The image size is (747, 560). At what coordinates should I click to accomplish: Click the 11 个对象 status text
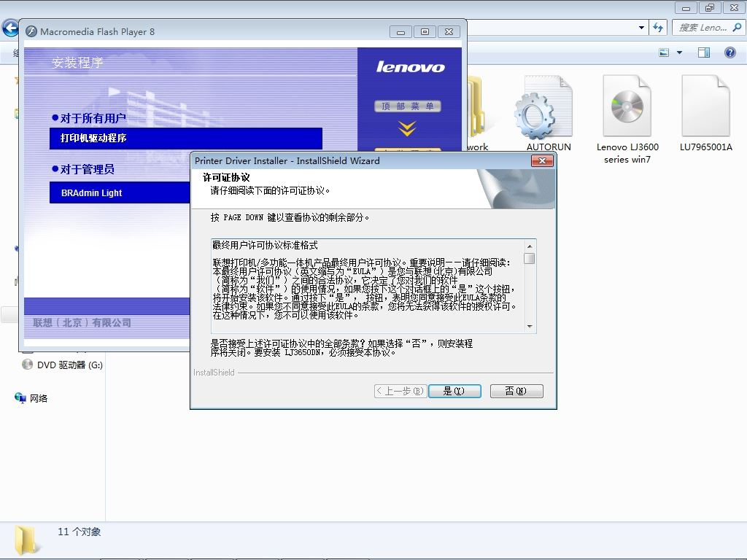click(79, 532)
